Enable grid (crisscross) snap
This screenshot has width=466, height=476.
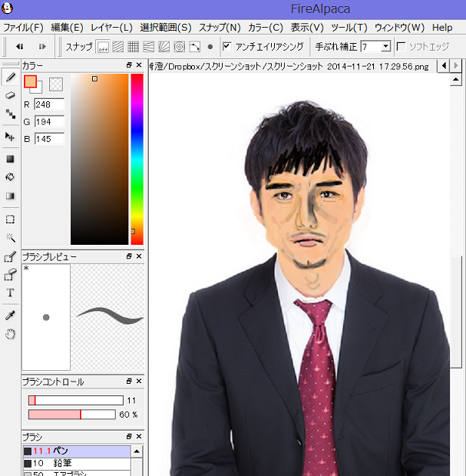point(133,47)
